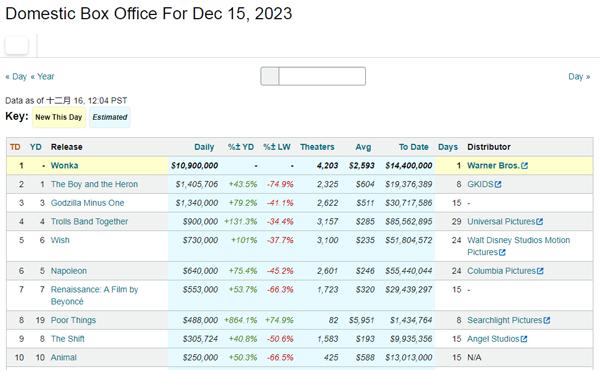Screen dimensions: 600x370
Task: Click Searchlight Pictures external link icon
Action: [547, 320]
